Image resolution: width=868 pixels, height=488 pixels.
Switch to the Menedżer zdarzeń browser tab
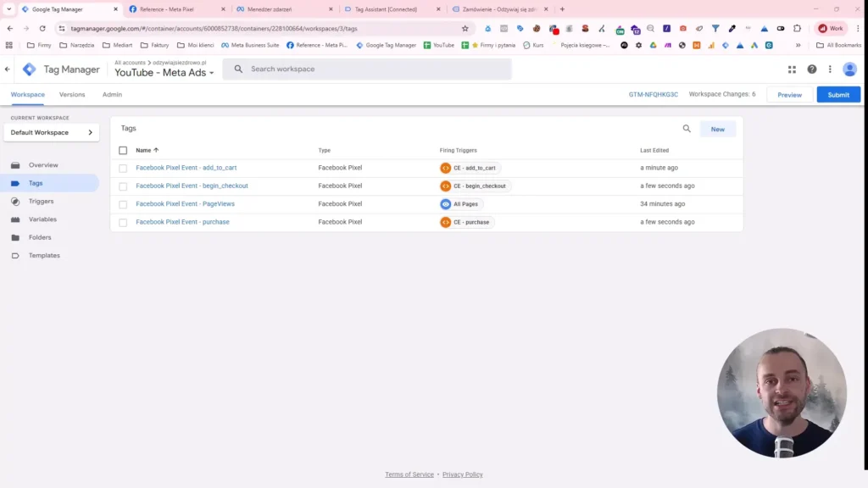[285, 9]
